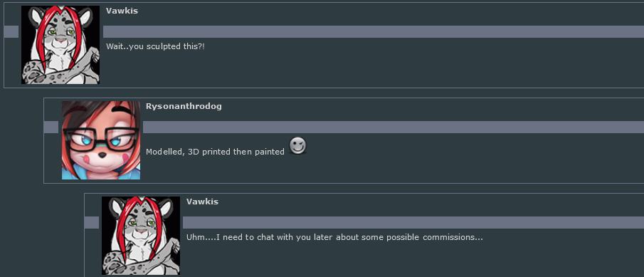Open Vawkis avatar on the commissions reply
The height and width of the screenshot is (277, 644).
[141, 236]
